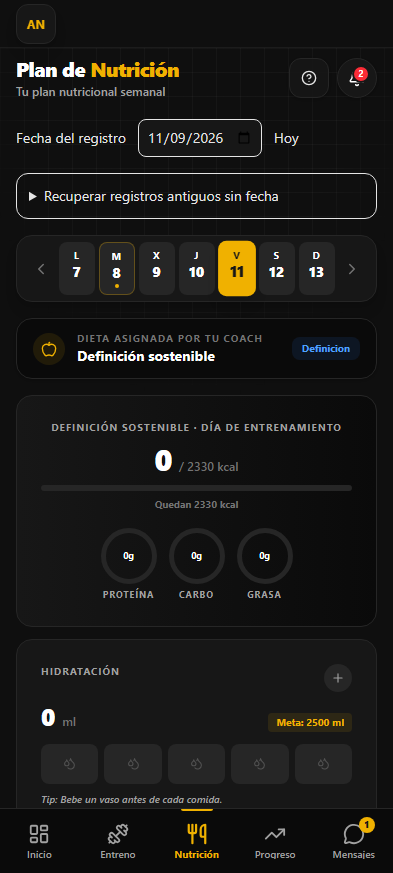Click the apple diet icon

coord(50,349)
